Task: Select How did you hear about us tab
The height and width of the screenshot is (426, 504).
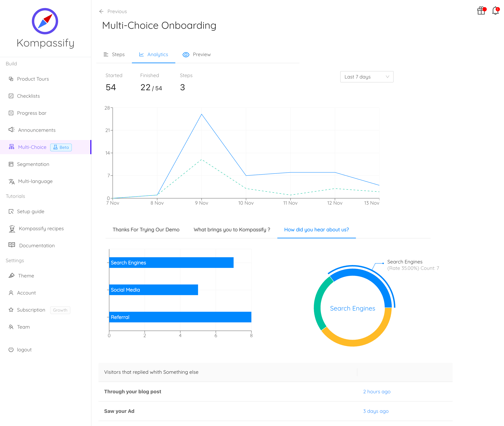Action: [316, 230]
